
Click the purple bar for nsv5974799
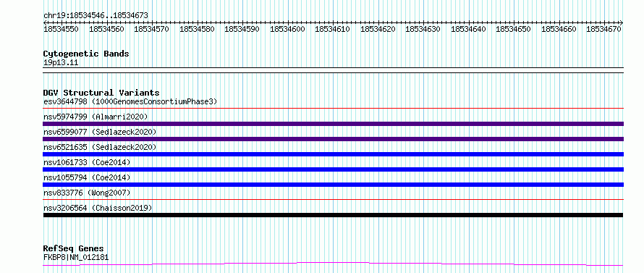click(x=333, y=124)
